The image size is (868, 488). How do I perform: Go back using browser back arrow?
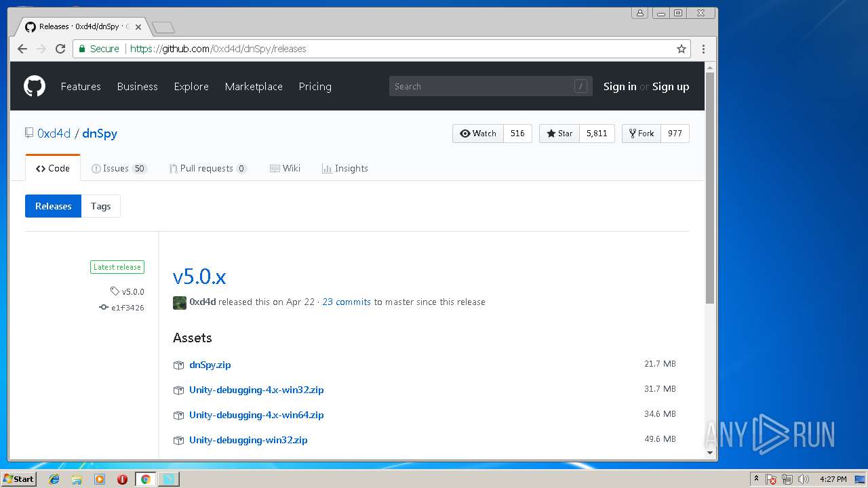[22, 49]
